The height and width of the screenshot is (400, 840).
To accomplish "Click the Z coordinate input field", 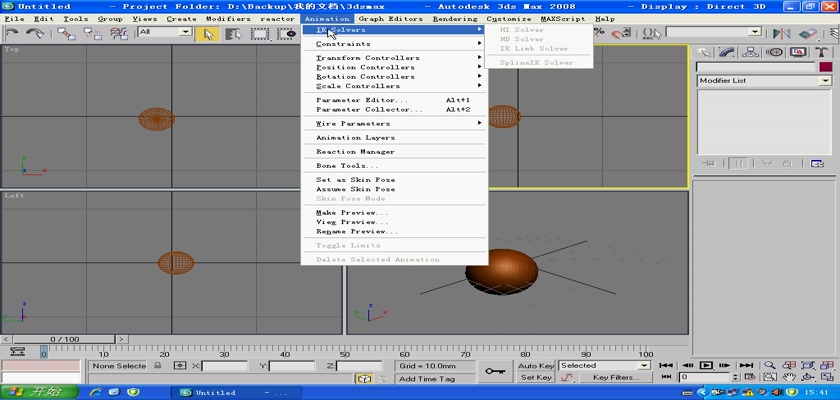I will [358, 366].
